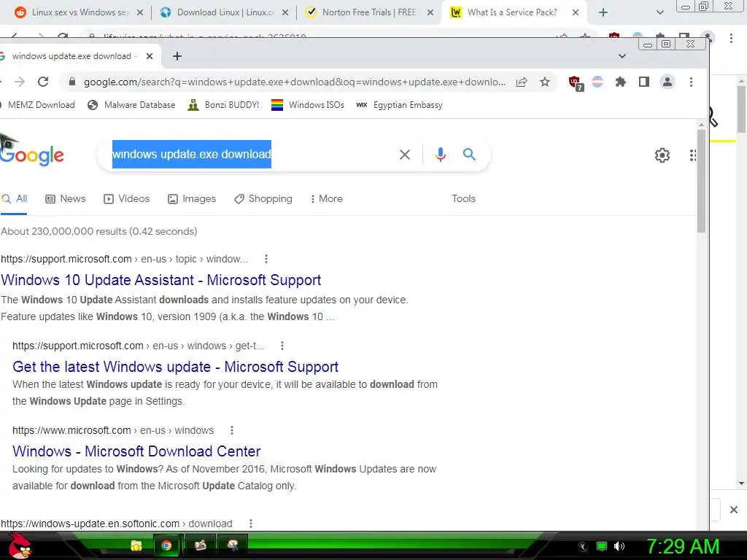
Task: Switch to the Images results tab
Action: click(192, 198)
